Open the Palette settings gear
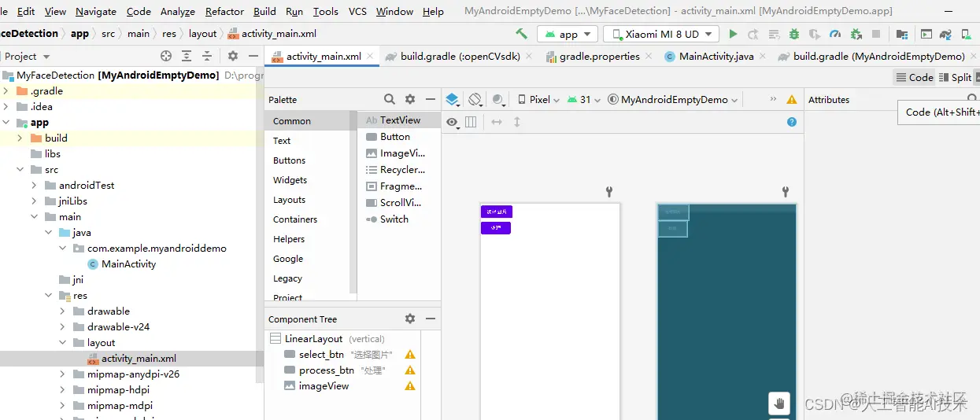This screenshot has width=980, height=420. pos(410,99)
